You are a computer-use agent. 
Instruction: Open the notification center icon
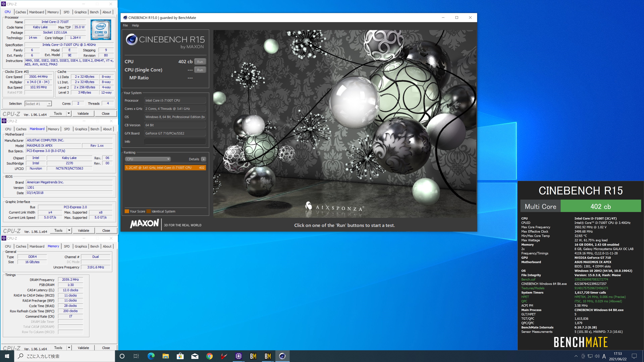(x=634, y=356)
